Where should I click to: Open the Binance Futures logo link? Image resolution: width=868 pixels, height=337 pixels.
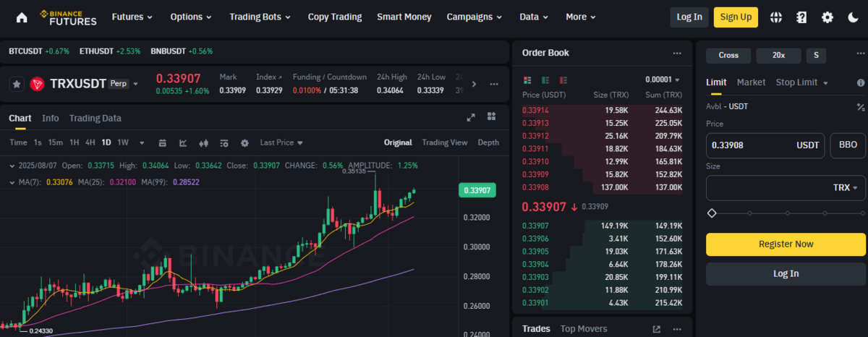point(69,17)
